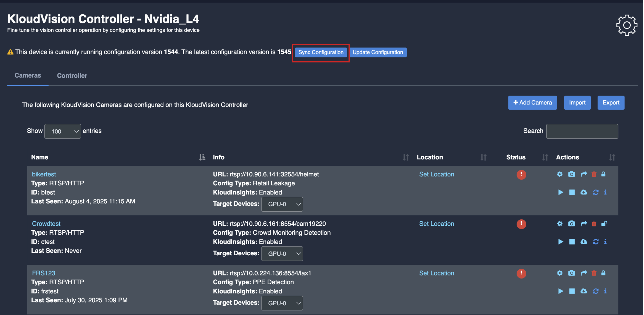The height and width of the screenshot is (315, 644).
Task: Toggle the closed lock icon for FRS123
Action: point(603,273)
